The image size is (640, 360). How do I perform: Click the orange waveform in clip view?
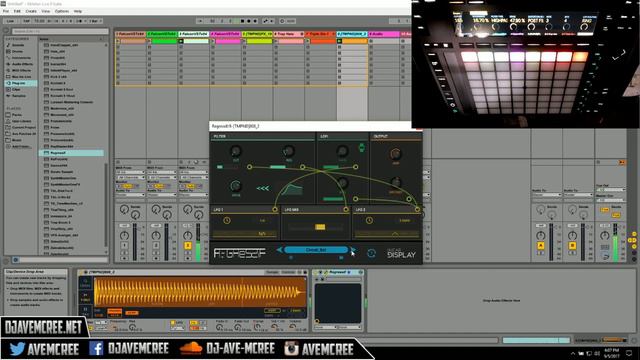click(200, 292)
